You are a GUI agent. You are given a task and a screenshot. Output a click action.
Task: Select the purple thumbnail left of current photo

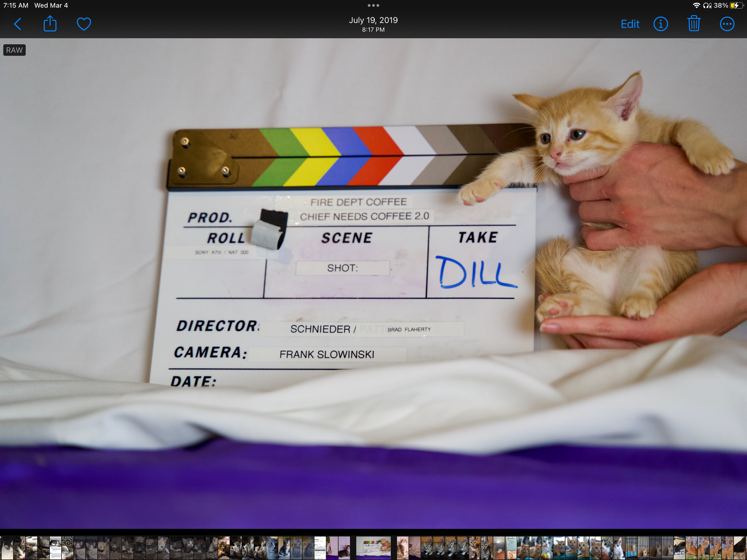[x=344, y=548]
